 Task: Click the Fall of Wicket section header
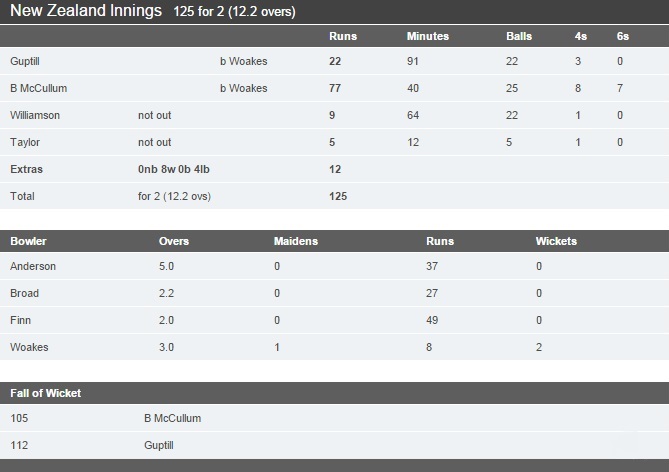(45, 393)
